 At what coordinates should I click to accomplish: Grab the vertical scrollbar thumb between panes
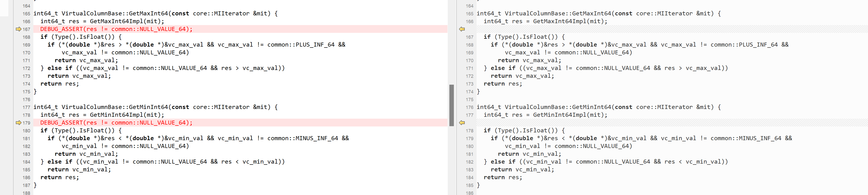coord(451,105)
